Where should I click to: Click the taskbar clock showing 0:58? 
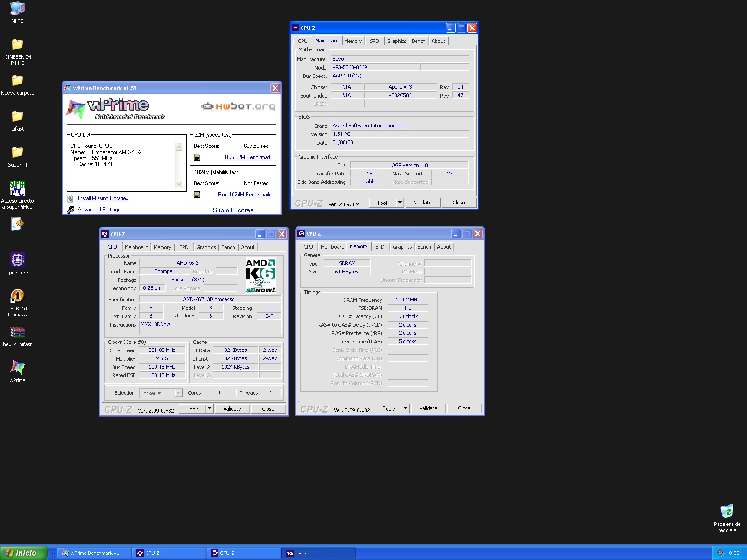point(734,553)
